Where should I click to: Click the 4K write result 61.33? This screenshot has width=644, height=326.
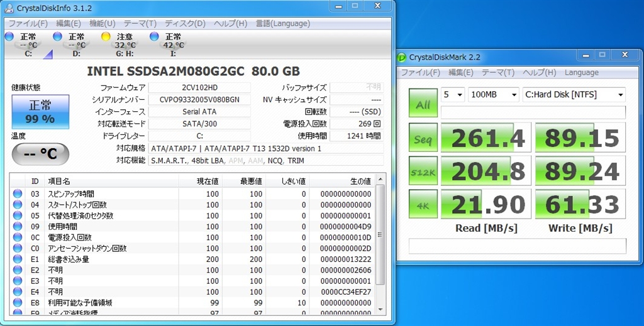click(580, 204)
